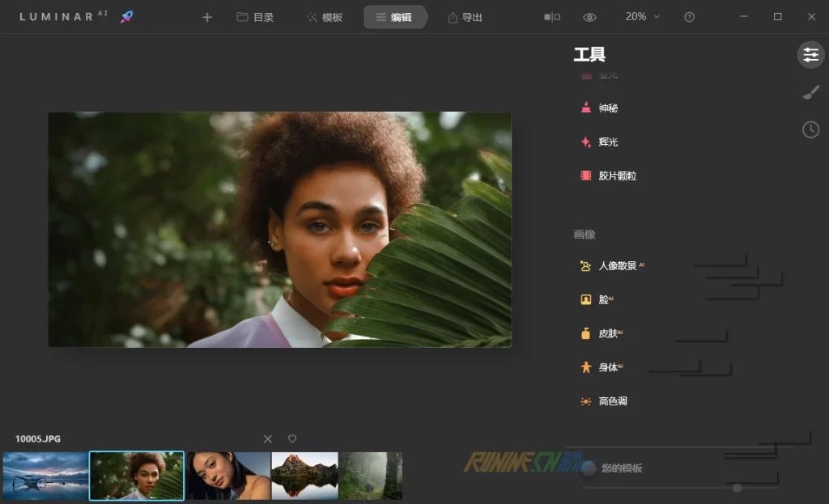The height and width of the screenshot is (504, 829).
Task: Expand the 神秘 tool
Action: 607,108
